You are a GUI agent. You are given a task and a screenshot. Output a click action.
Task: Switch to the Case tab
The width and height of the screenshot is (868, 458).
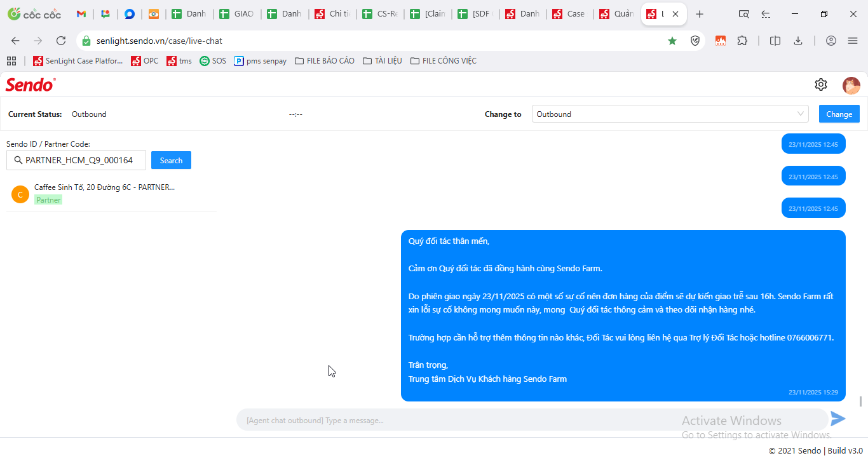[x=570, y=14]
